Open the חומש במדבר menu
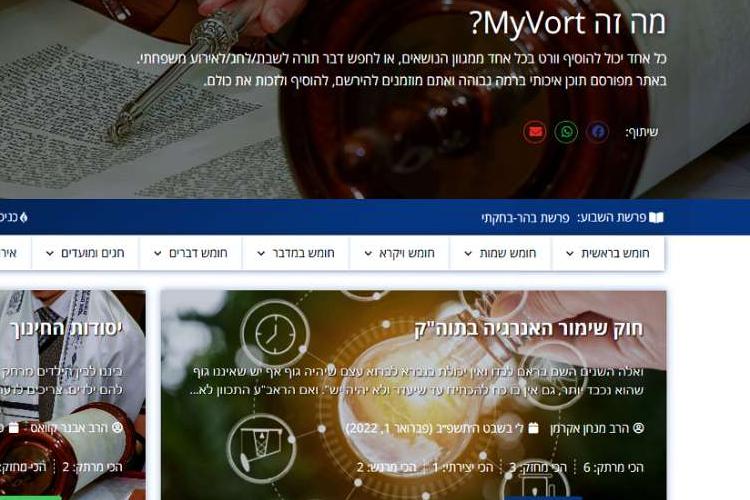The image size is (750, 500). (296, 253)
